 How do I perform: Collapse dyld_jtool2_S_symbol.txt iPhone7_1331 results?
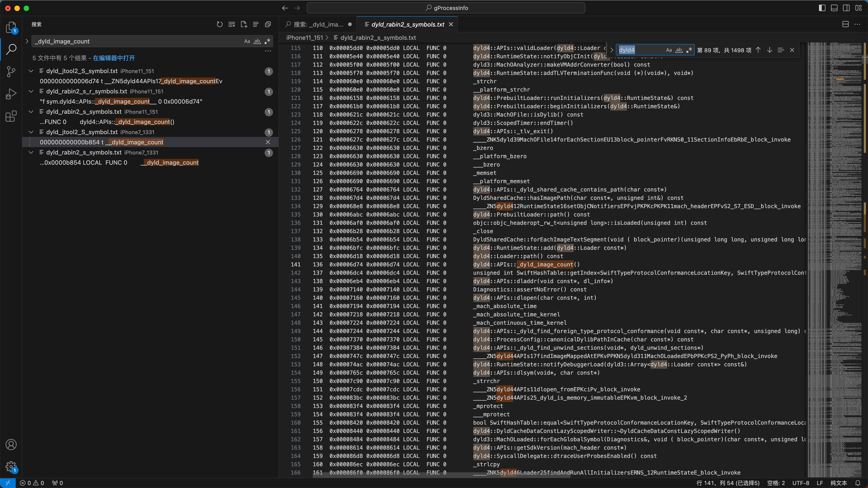(x=31, y=132)
